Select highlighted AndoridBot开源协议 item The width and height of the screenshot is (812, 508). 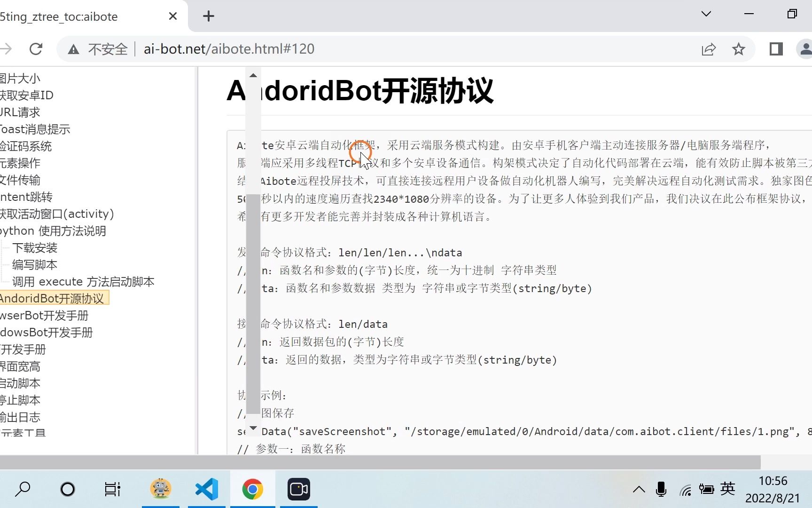[x=54, y=298]
